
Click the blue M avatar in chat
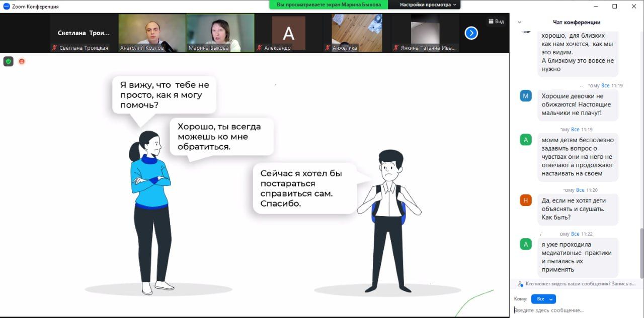526,96
